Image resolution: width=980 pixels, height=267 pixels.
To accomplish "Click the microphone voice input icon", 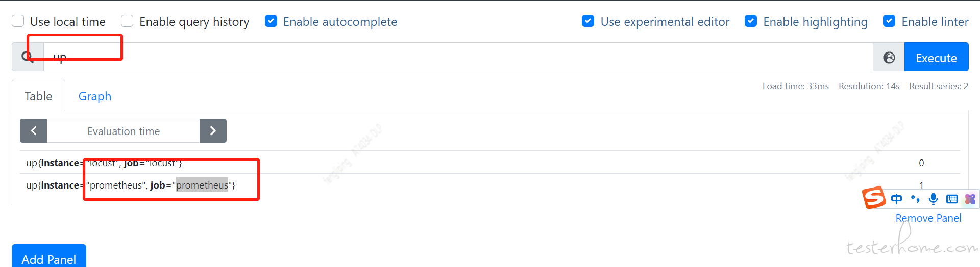I will point(933,199).
